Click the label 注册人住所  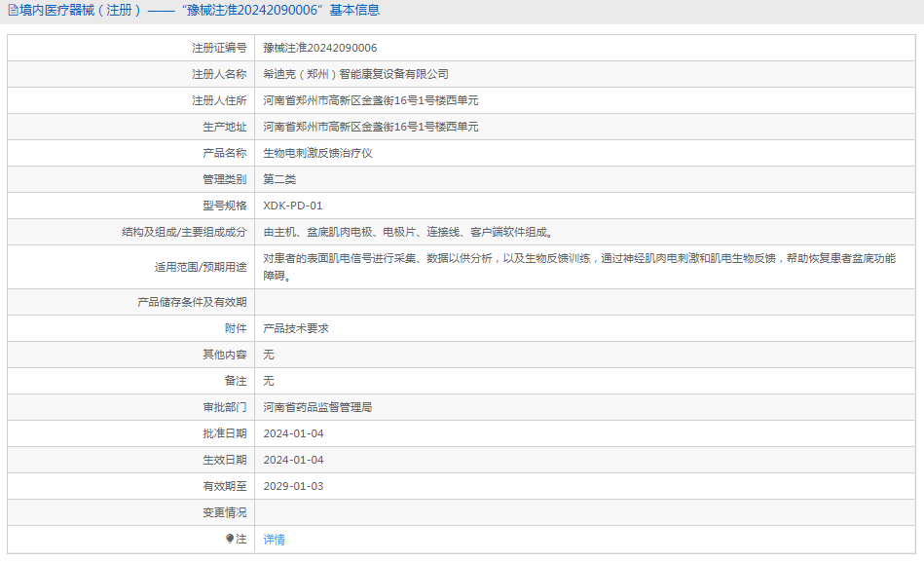[x=219, y=100]
